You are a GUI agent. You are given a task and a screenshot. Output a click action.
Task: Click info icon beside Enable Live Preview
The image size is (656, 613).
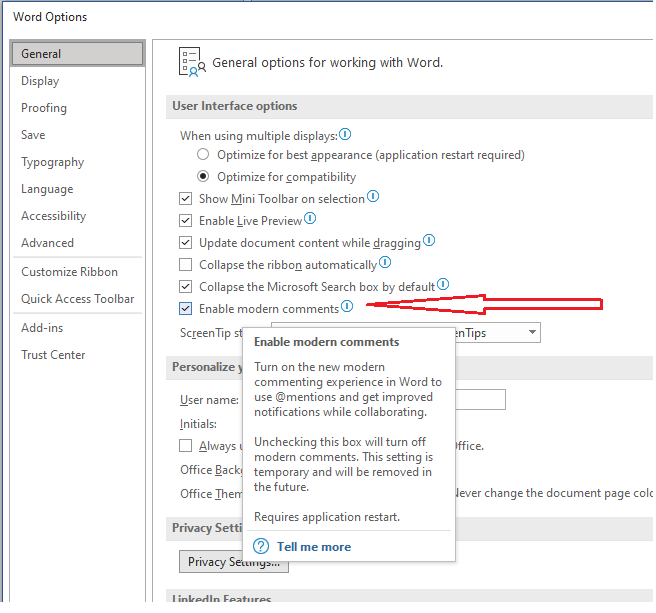(310, 218)
